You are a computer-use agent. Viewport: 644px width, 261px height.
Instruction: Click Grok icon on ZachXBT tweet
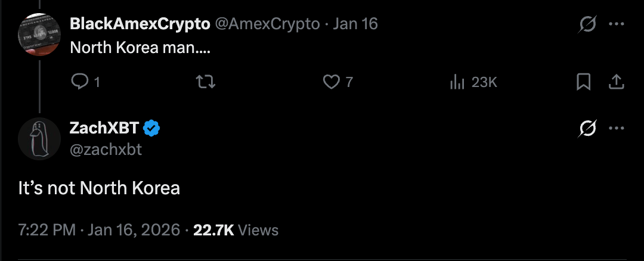587,128
